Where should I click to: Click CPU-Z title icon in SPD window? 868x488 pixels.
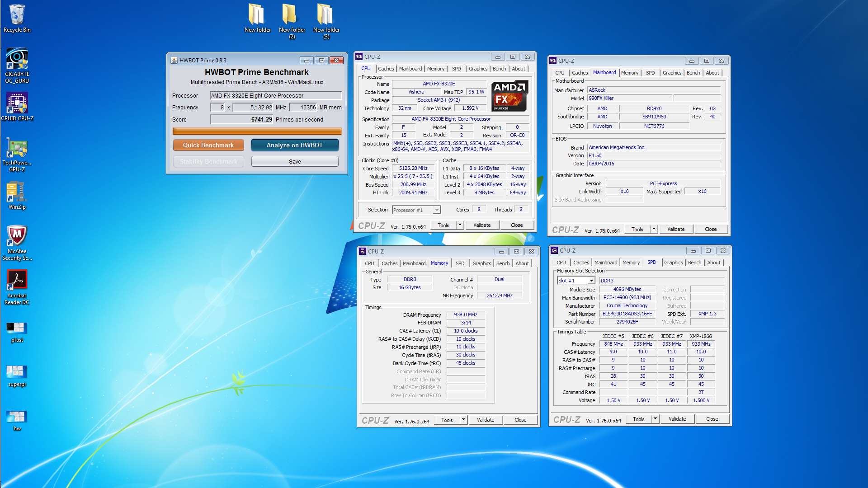coord(554,250)
